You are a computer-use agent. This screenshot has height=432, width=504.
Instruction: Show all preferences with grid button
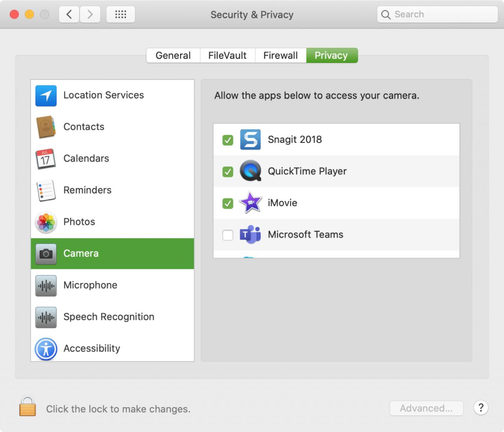(x=120, y=15)
